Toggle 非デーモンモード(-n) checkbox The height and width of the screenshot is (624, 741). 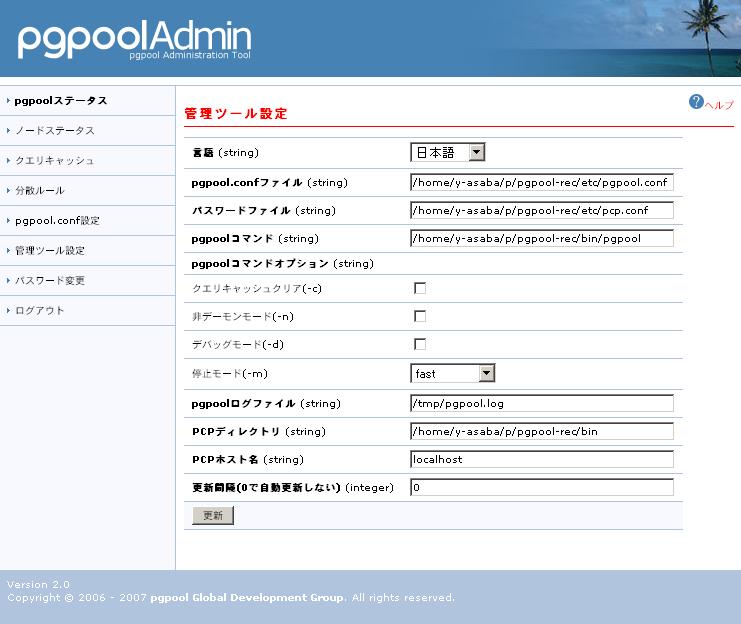(420, 316)
